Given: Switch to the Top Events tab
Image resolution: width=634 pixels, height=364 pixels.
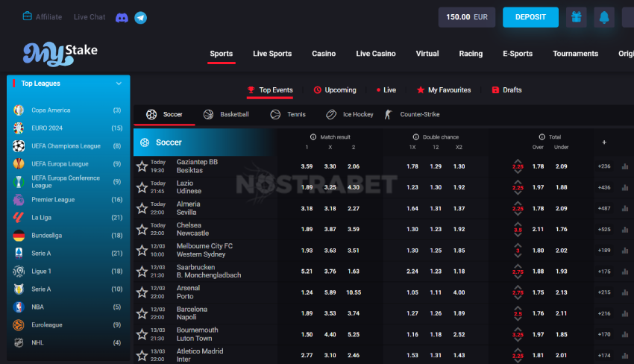Looking at the screenshot, I should tap(270, 90).
